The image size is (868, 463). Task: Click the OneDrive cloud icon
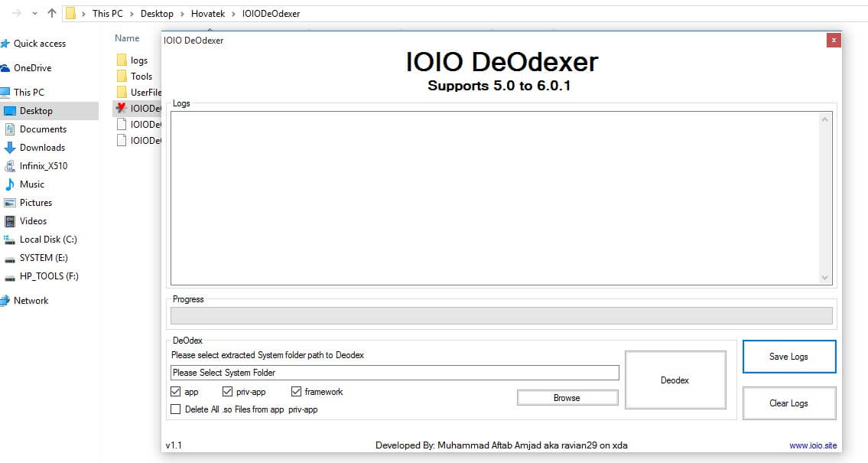point(5,68)
